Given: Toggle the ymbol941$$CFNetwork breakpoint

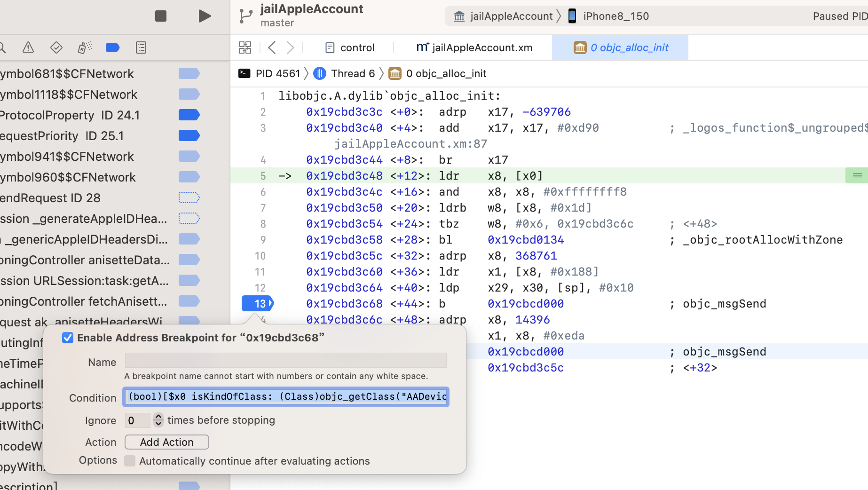Looking at the screenshot, I should point(189,156).
